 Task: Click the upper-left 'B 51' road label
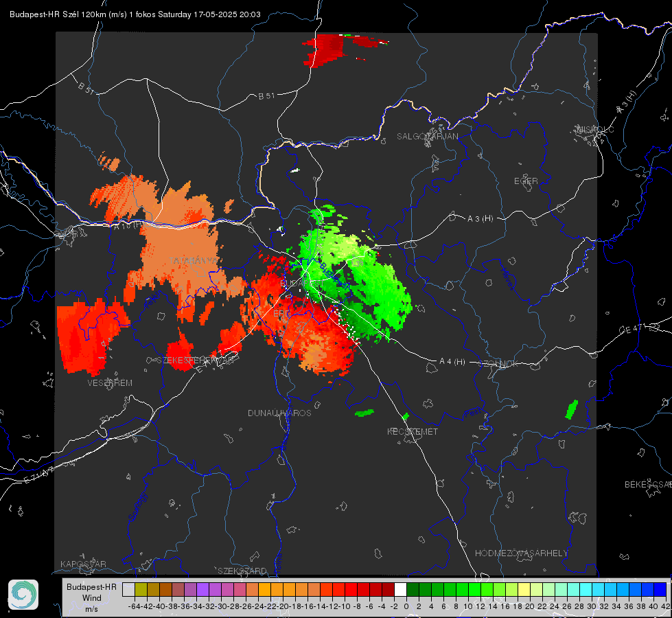(86, 88)
